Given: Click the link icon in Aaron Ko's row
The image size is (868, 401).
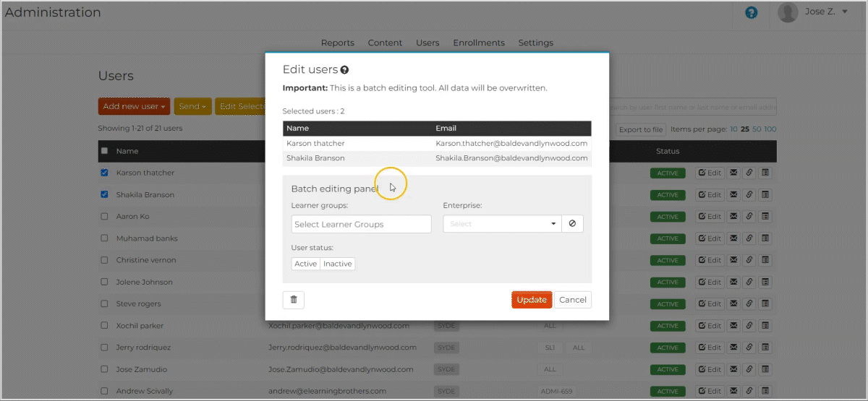Looking at the screenshot, I should click(749, 217).
